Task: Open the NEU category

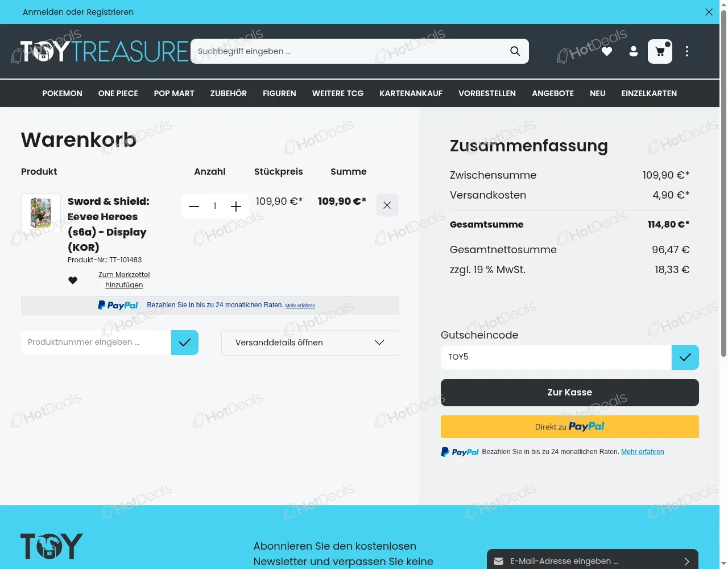Action: pos(597,93)
